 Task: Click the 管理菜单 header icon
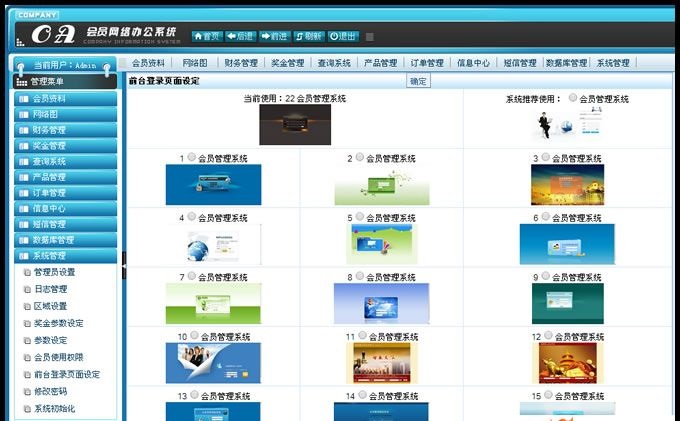(x=21, y=82)
